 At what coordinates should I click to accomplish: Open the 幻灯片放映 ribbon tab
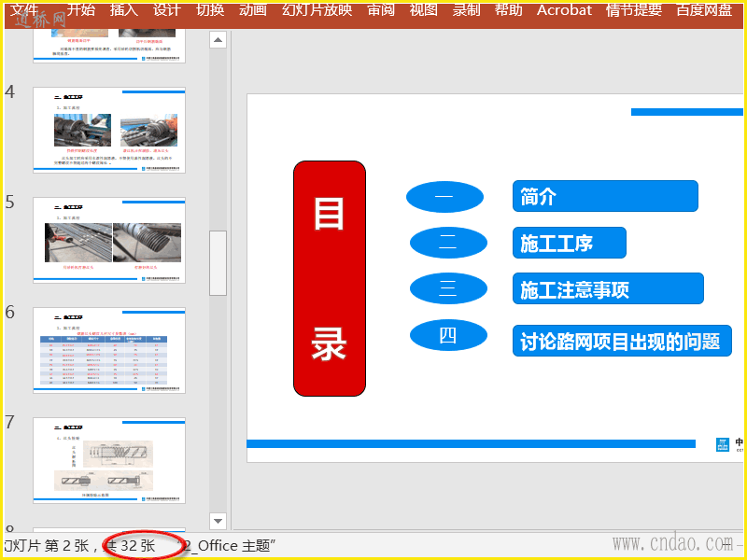(317, 9)
